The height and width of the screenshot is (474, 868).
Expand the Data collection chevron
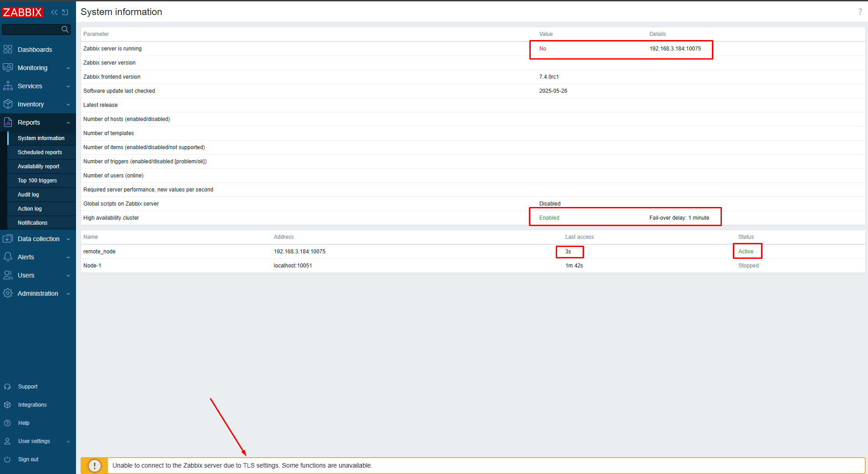[x=68, y=239]
